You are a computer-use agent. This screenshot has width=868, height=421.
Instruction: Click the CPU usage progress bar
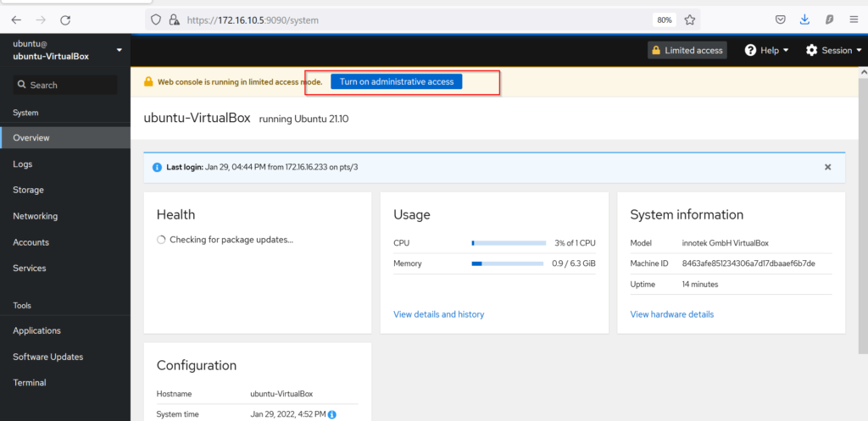(509, 243)
